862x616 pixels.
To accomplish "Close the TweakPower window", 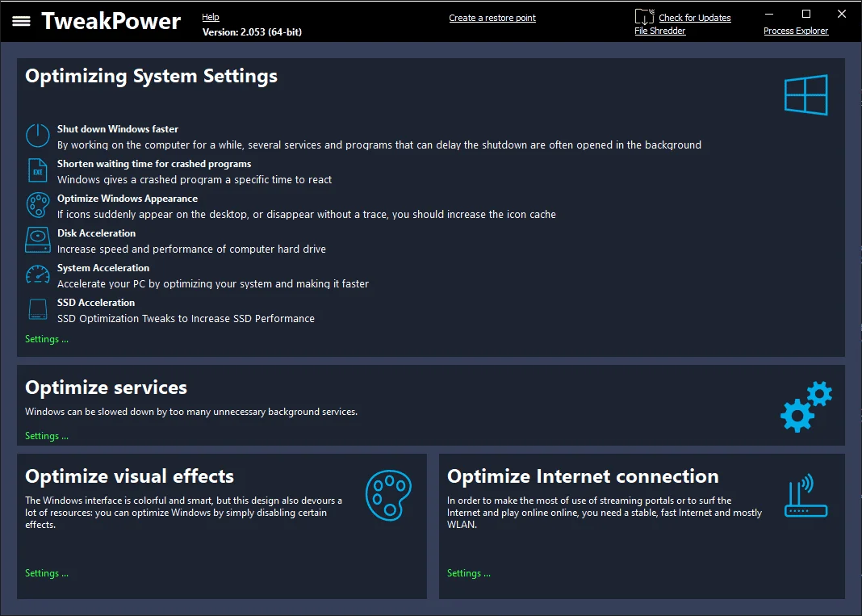I will [x=842, y=14].
